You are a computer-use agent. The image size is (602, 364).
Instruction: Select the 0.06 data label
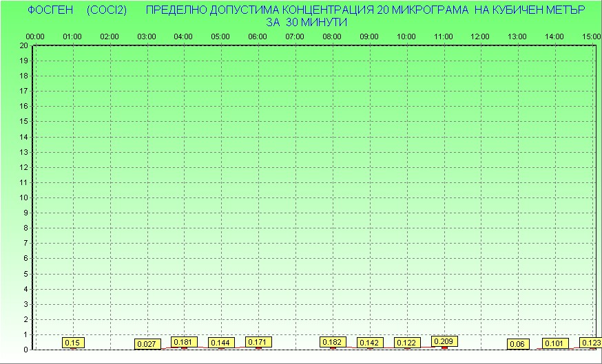pos(518,344)
